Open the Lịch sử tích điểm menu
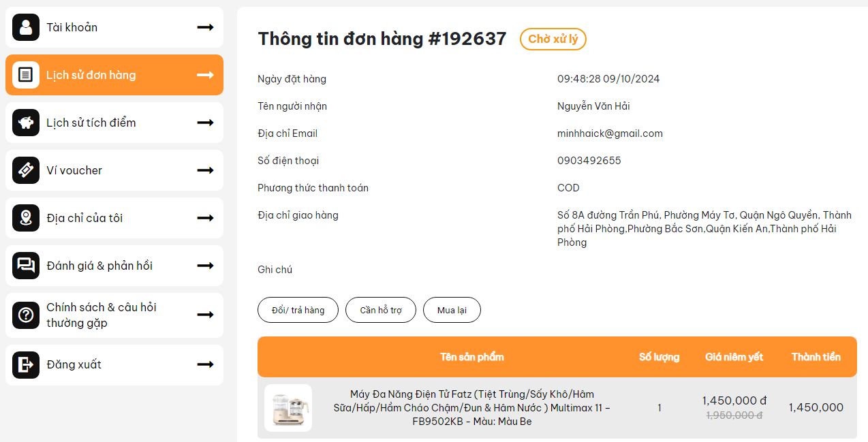This screenshot has width=868, height=442. point(91,123)
